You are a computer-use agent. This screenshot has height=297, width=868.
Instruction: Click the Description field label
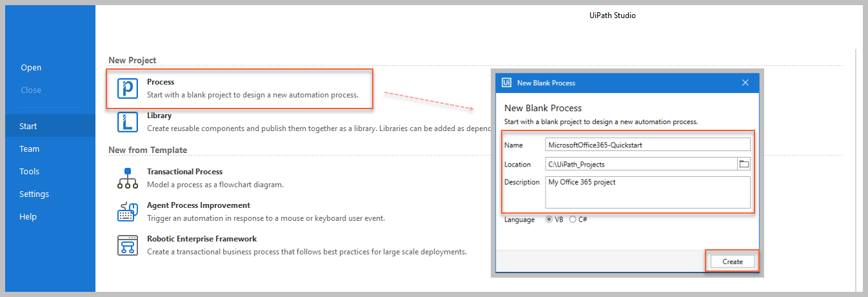(522, 182)
